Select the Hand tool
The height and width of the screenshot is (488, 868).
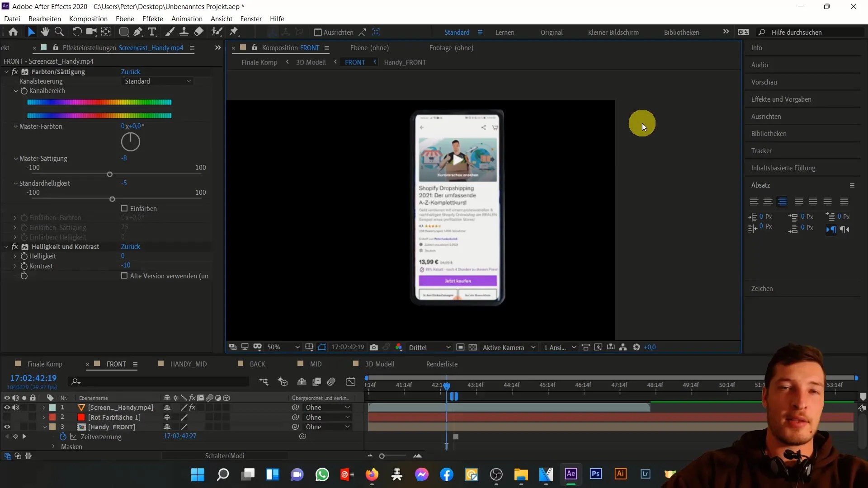pyautogui.click(x=45, y=32)
